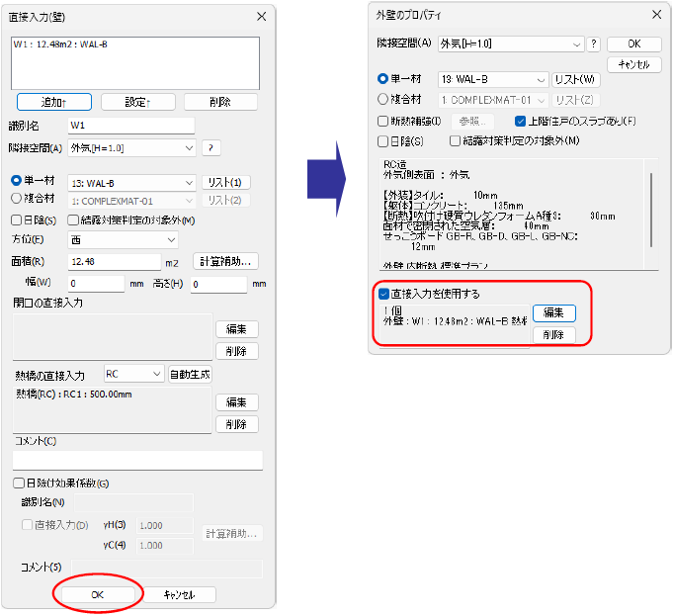Click the ? help button in 直接入力(壁) dialog
This screenshot has width=673, height=616.
click(210, 148)
